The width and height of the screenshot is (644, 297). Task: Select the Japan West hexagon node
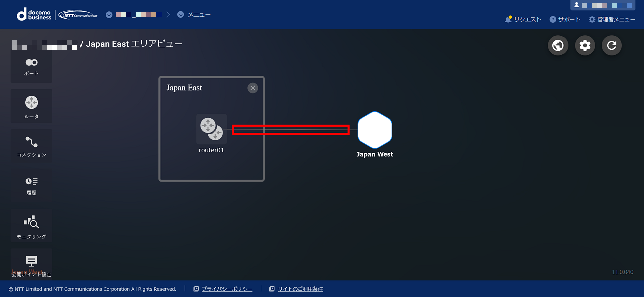tap(375, 130)
